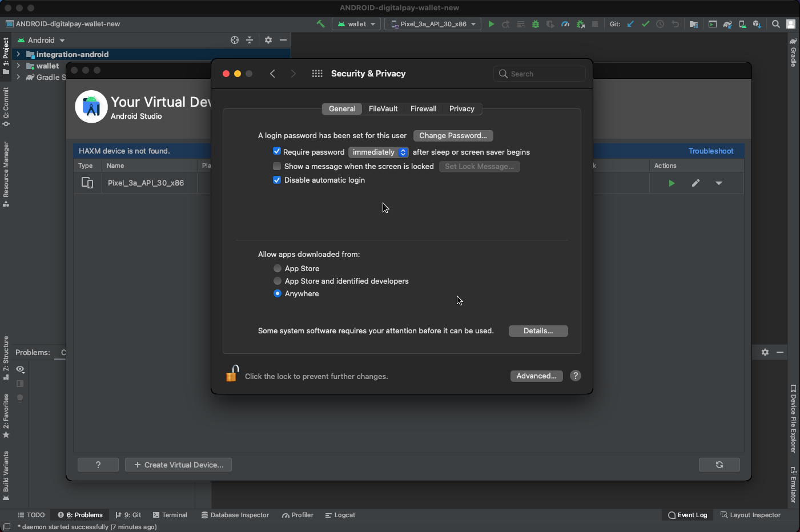
Task: Click refresh button in Virtual Device Manager
Action: click(719, 465)
